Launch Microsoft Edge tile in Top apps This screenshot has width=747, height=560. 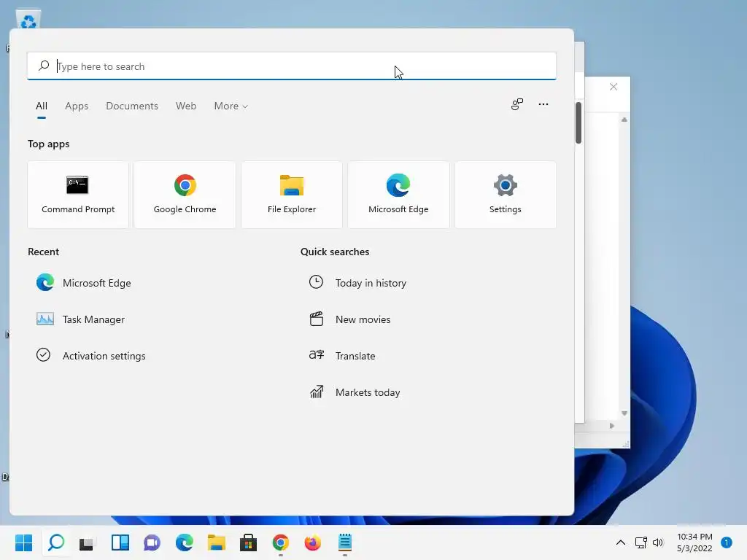(x=398, y=195)
